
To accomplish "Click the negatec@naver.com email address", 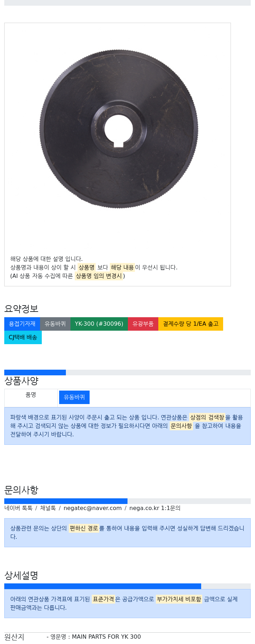I will (x=92, y=508).
